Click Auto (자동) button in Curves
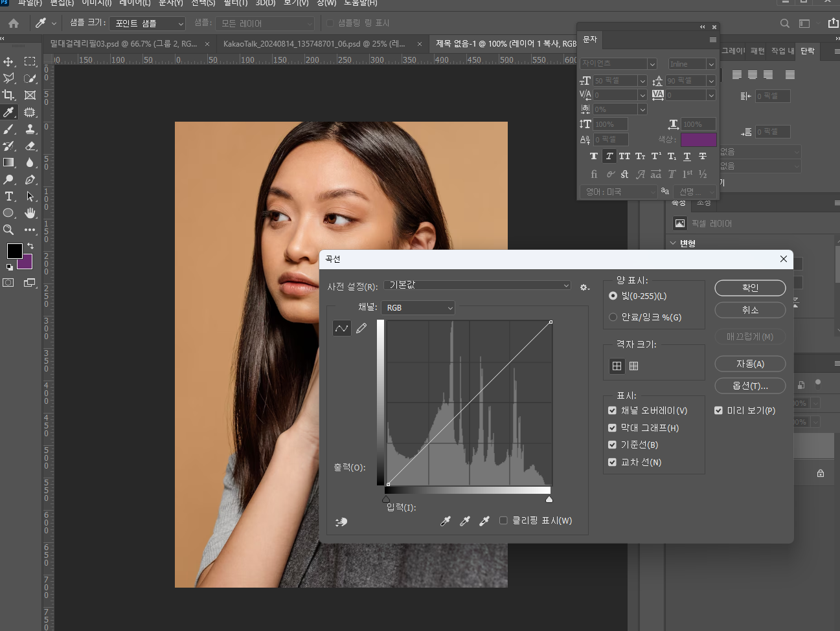The height and width of the screenshot is (631, 840). click(x=750, y=364)
